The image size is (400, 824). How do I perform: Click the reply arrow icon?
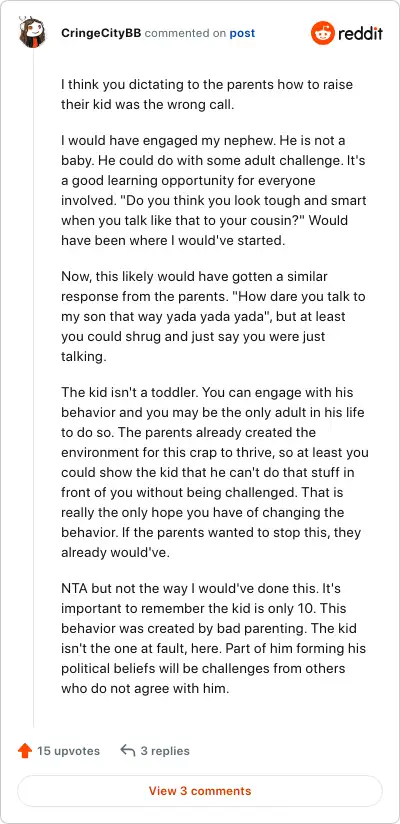pyautogui.click(x=128, y=750)
